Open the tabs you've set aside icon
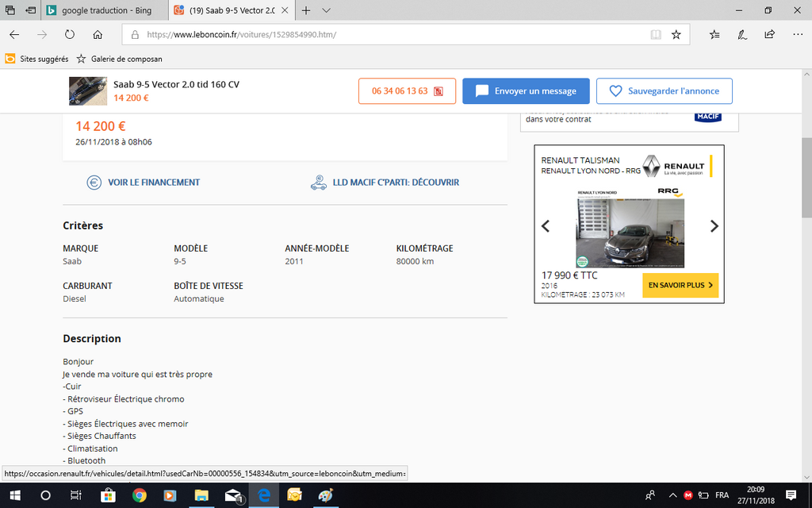This screenshot has width=812, height=508. pyautogui.click(x=10, y=10)
